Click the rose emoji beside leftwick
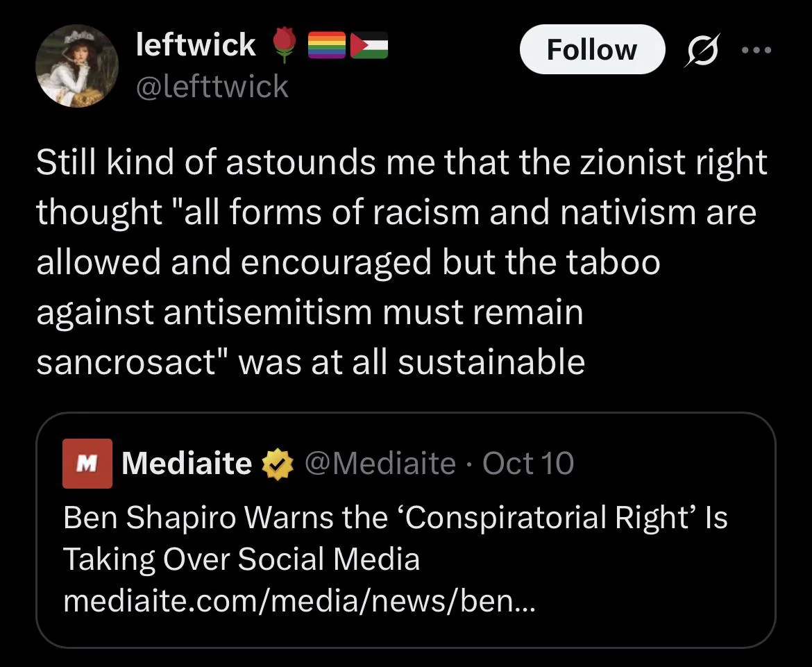The image size is (812, 667). (282, 46)
